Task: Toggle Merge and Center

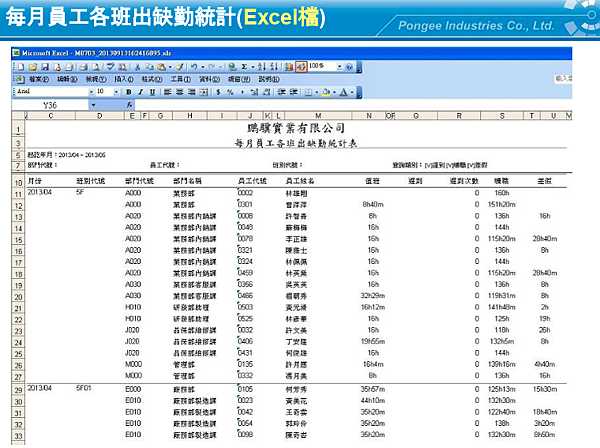Action: click(x=204, y=92)
